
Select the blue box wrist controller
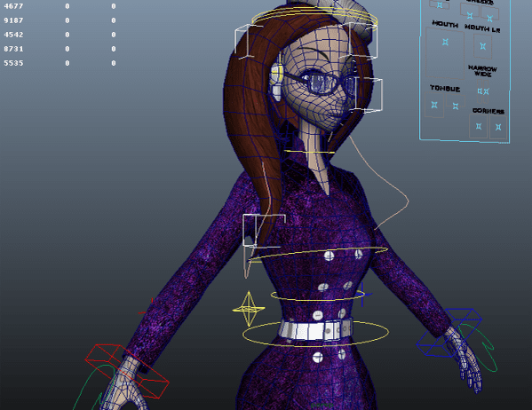point(449,332)
